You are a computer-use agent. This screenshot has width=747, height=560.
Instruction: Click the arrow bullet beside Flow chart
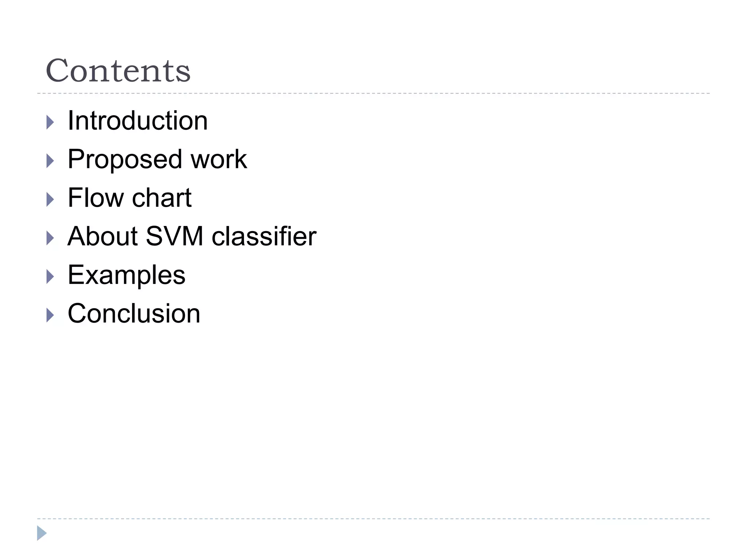tap(50, 199)
